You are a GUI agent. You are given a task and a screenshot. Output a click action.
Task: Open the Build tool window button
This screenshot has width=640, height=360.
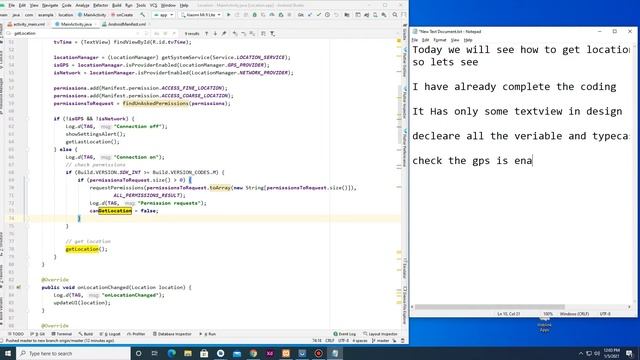(86, 334)
